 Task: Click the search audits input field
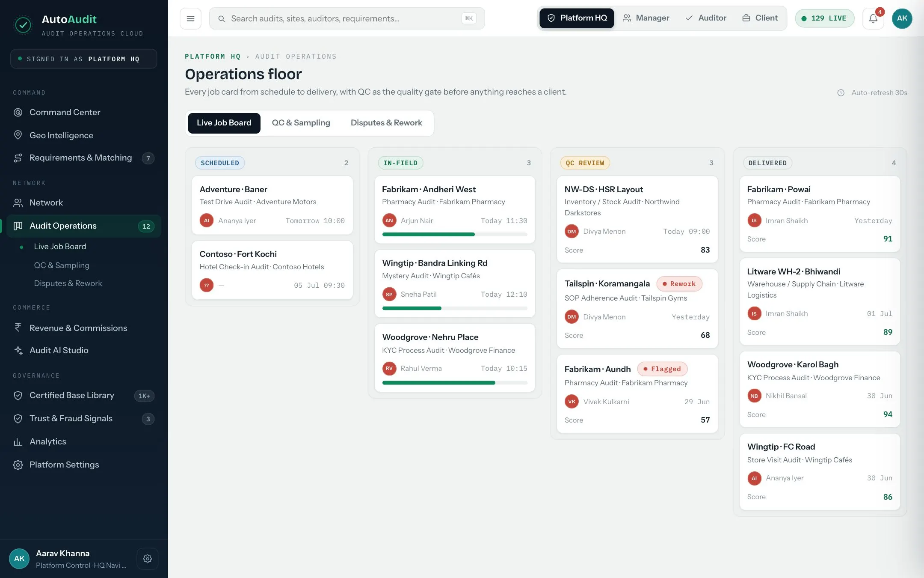tap(347, 18)
